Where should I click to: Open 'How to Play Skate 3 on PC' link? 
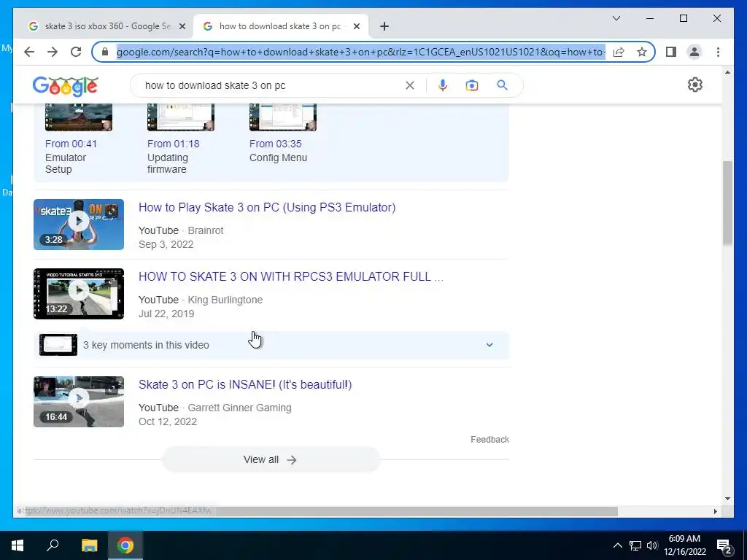tap(267, 207)
